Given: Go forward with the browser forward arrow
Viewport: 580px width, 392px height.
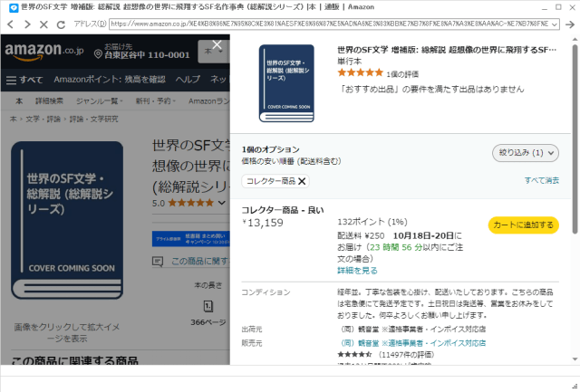Looking at the screenshot, I should coord(27,24).
